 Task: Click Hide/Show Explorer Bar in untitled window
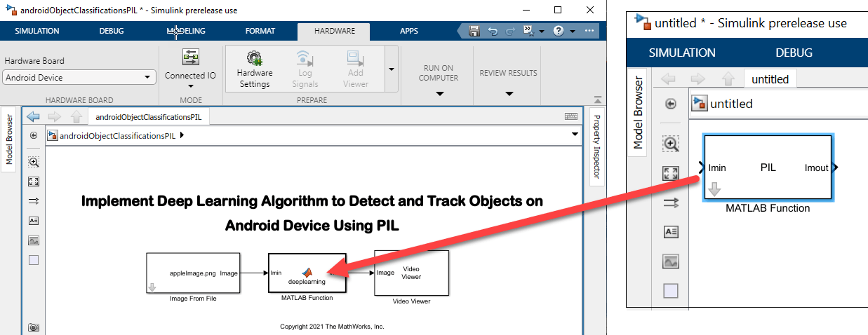(670, 104)
